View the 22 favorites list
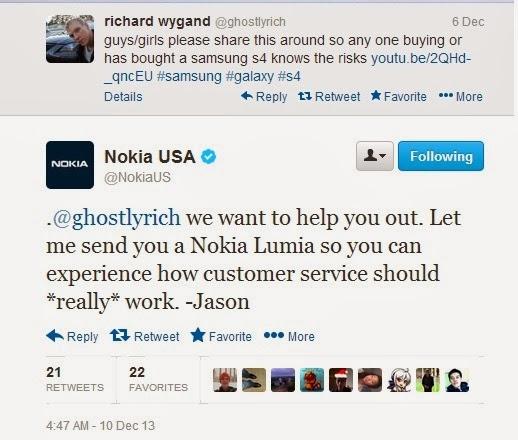This screenshot has height=440, width=518. 158,379
